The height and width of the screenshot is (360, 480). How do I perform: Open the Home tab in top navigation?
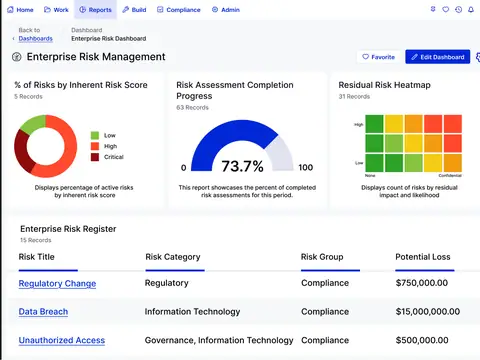[20, 10]
